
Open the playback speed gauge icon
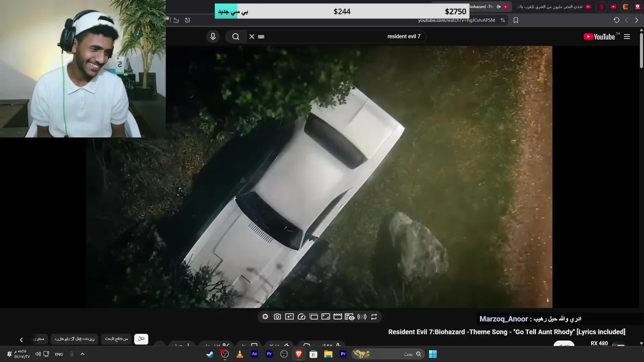pos(301,317)
